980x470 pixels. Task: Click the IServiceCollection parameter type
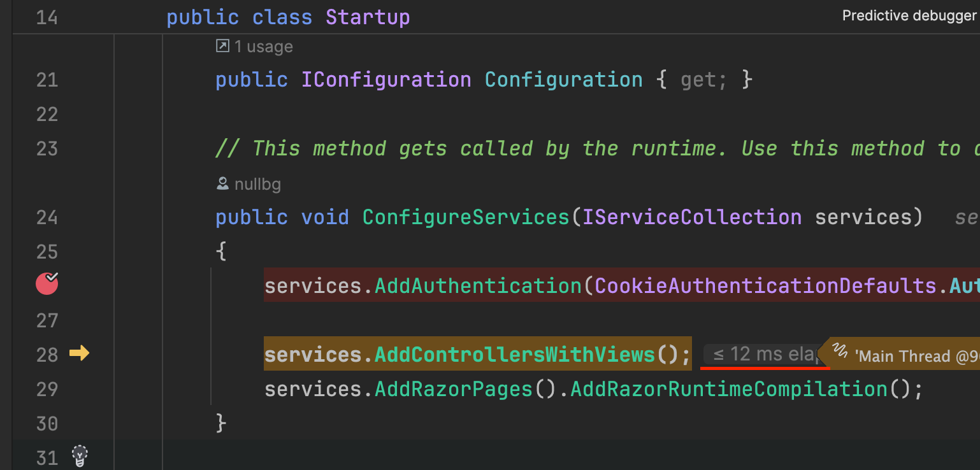pos(692,218)
